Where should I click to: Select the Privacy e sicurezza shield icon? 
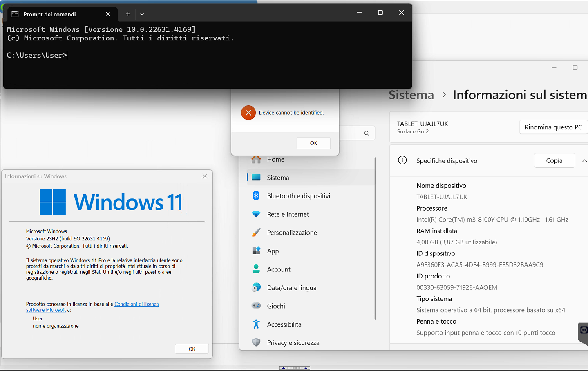point(256,342)
